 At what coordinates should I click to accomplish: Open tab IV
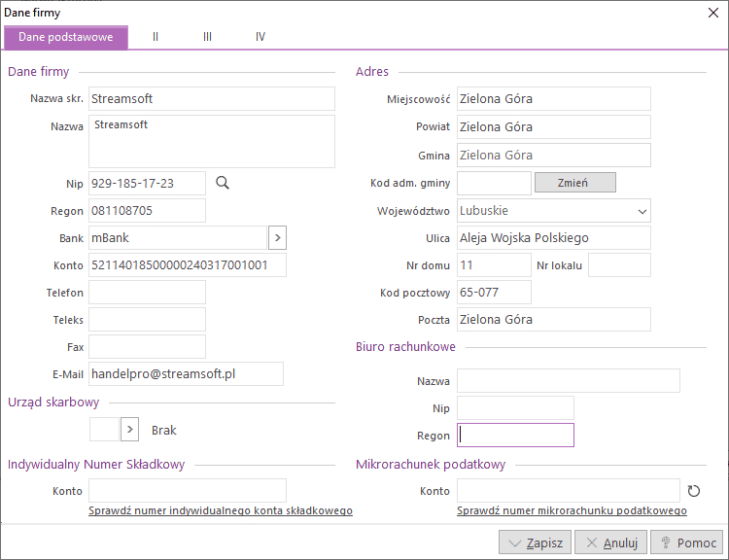(260, 37)
